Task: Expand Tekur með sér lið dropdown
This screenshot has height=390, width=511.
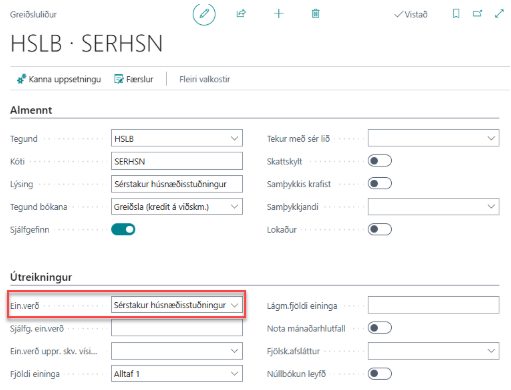Action: click(433, 138)
